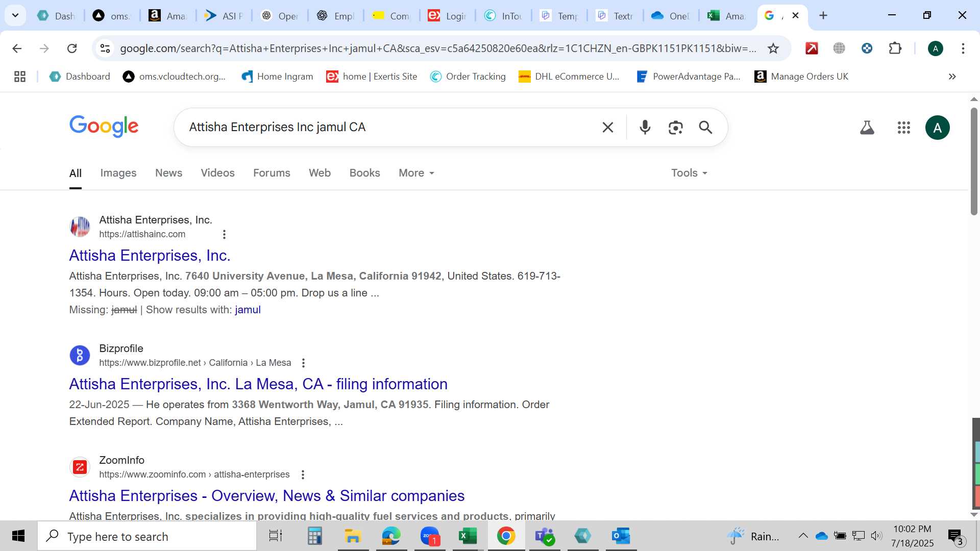Viewport: 980px width, 551px height.
Task: Switch to the ASI browser tab
Action: [x=224, y=16]
